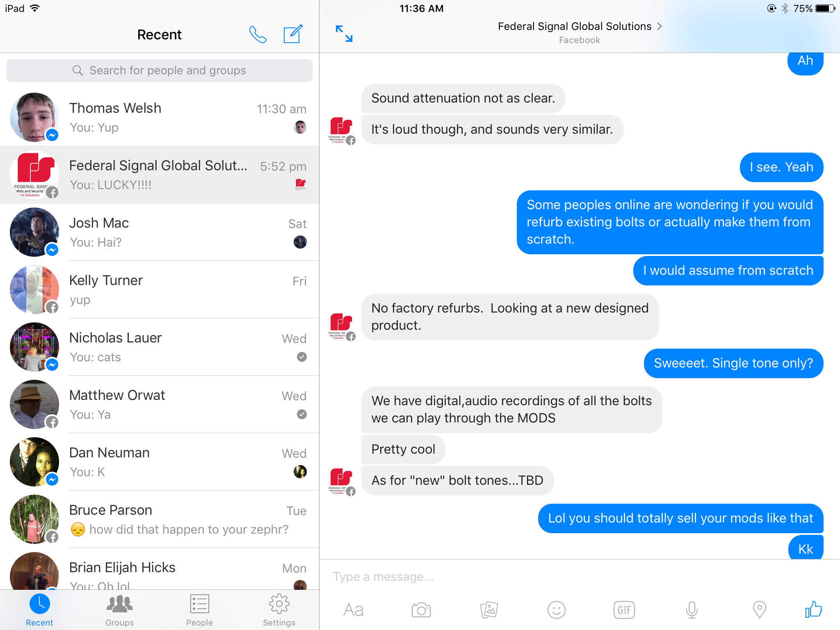Open Dan Neuman conversation
This screenshot has height=630, width=840.
[160, 462]
